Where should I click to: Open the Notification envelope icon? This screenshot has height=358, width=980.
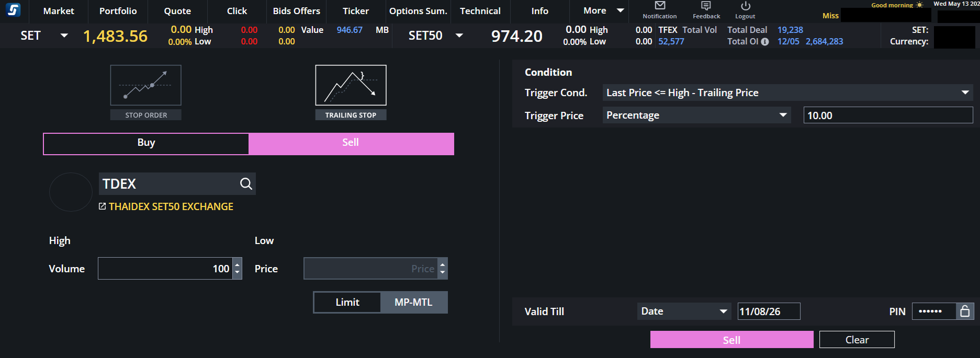click(660, 6)
